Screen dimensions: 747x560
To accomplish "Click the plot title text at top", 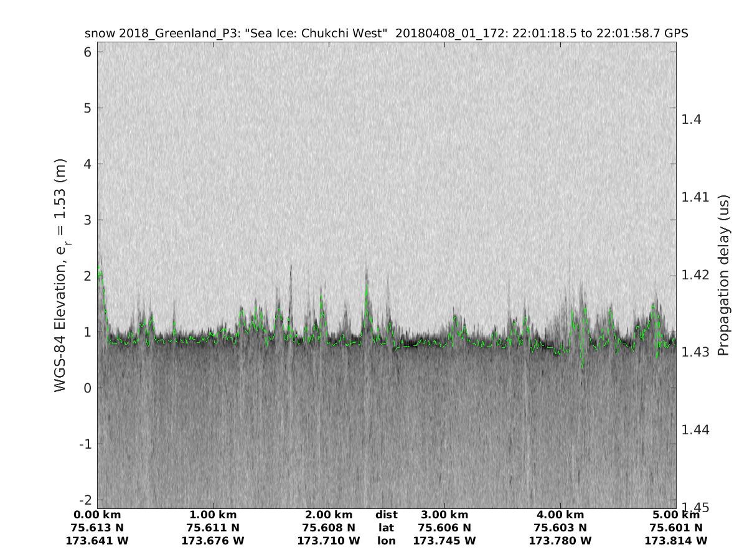I will 386,34.
